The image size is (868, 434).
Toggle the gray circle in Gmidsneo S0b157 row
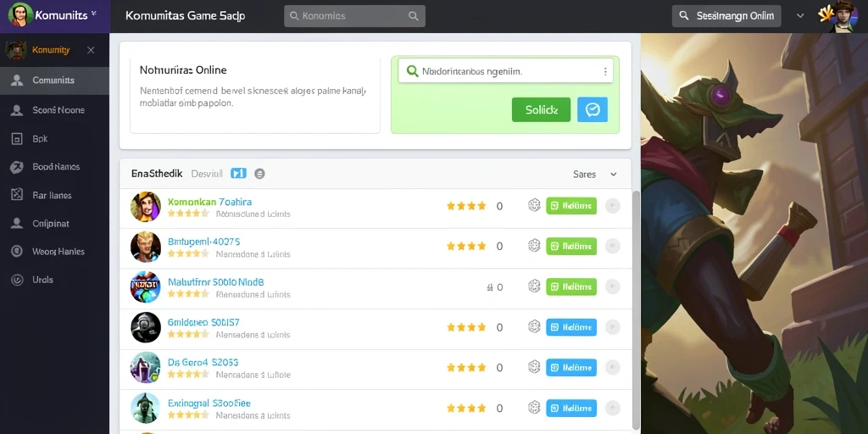pos(612,327)
